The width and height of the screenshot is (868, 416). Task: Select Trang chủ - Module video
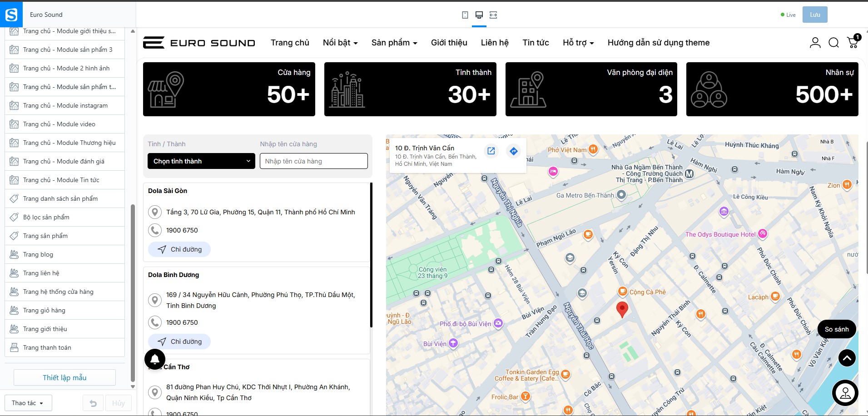pyautogui.click(x=64, y=124)
